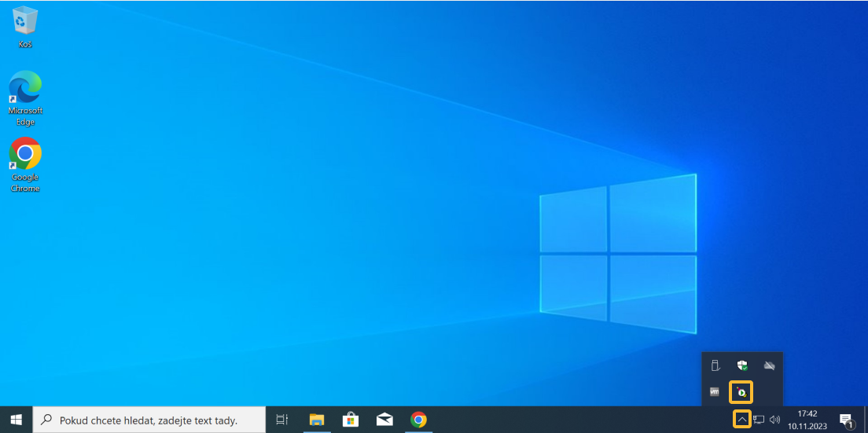Click the VMware Tools tray icon

(715, 391)
